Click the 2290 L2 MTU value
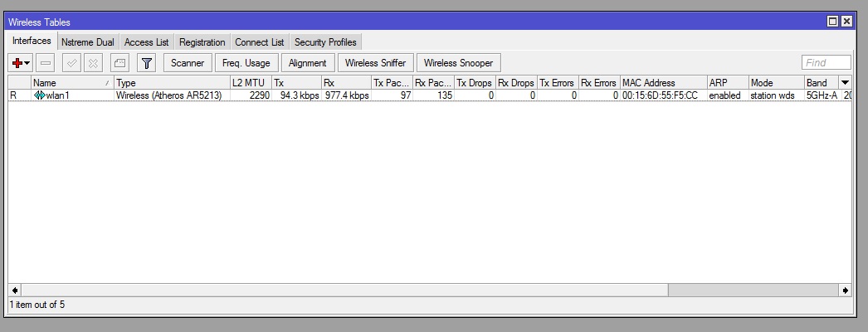 (x=259, y=95)
